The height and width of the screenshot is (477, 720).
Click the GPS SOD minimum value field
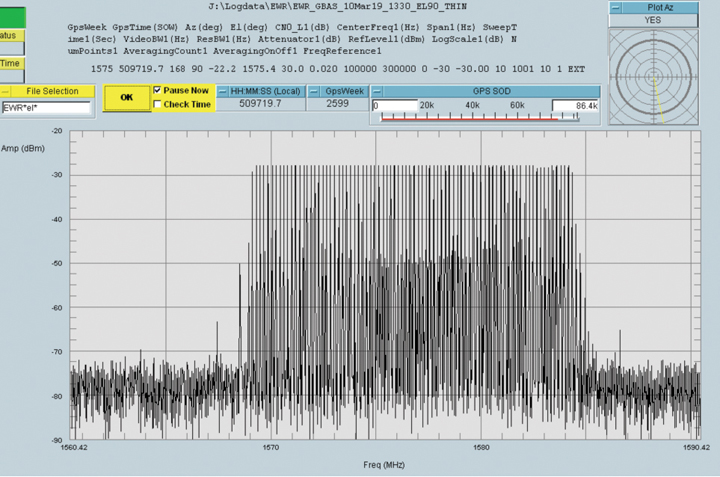394,105
